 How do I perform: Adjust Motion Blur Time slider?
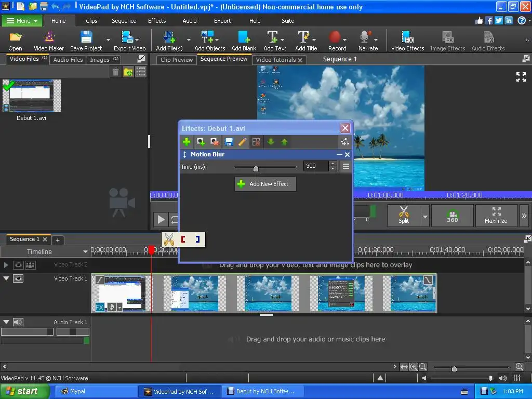click(x=264, y=167)
